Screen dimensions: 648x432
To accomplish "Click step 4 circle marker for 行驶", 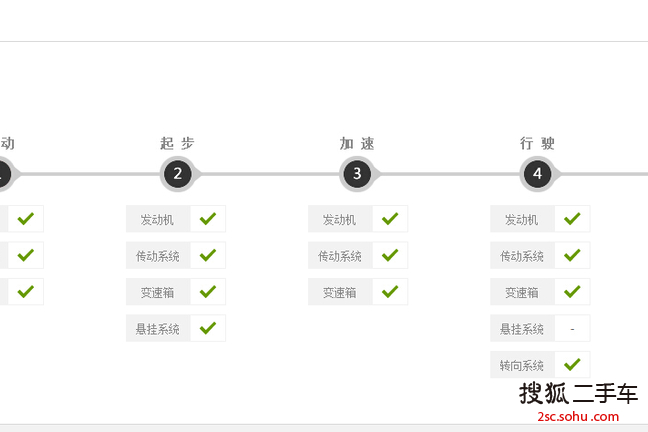I will [537, 174].
